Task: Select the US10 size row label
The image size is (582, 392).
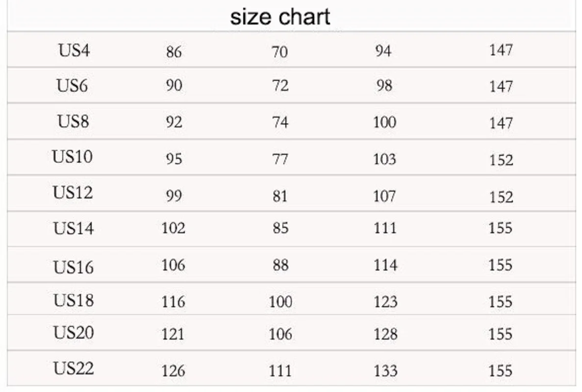Action: (x=72, y=156)
